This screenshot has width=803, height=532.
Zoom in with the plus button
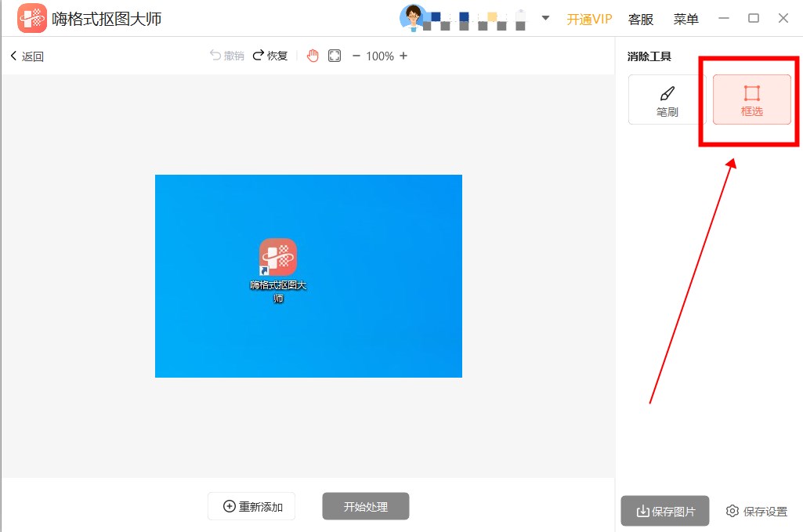(x=403, y=56)
